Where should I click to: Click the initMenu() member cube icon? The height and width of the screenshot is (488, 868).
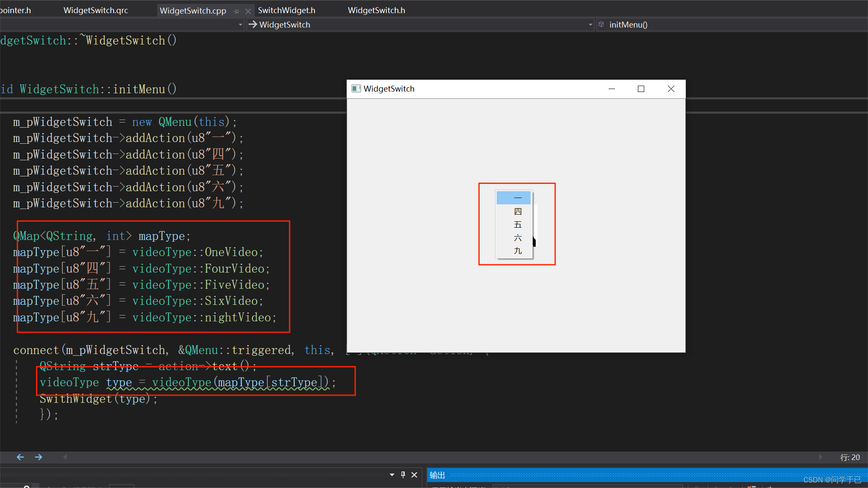601,25
